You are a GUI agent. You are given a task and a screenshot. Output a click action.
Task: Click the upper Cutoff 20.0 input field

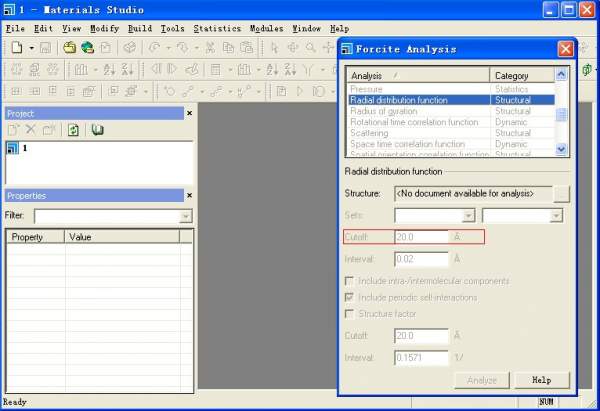click(421, 237)
